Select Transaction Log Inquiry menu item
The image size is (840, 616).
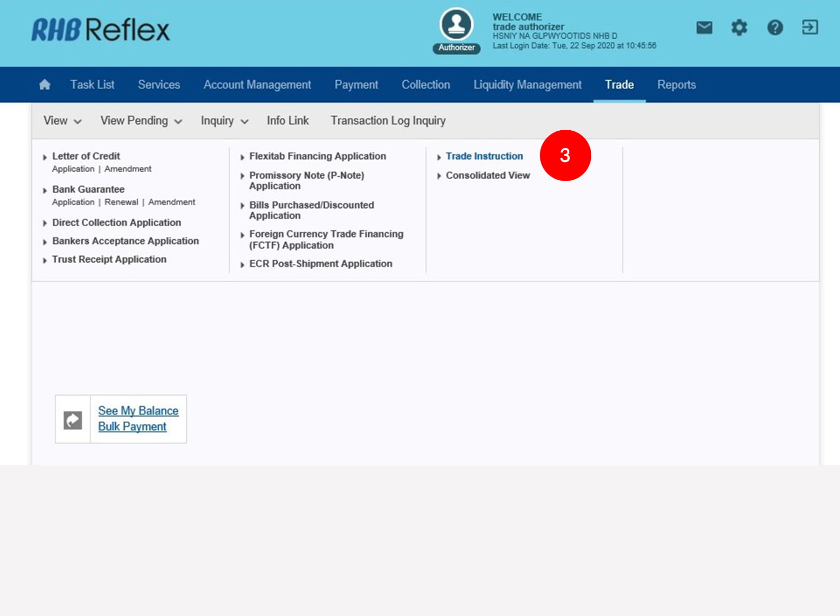point(388,121)
